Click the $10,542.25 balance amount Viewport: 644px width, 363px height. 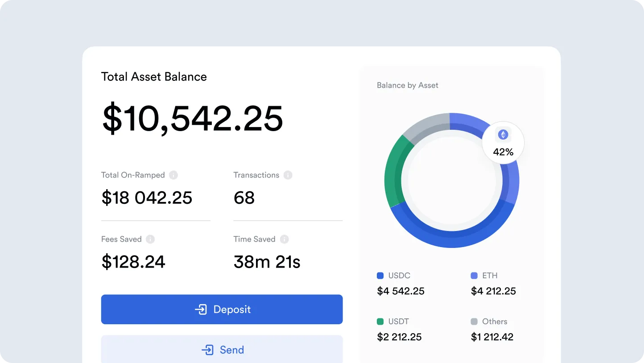[192, 117]
